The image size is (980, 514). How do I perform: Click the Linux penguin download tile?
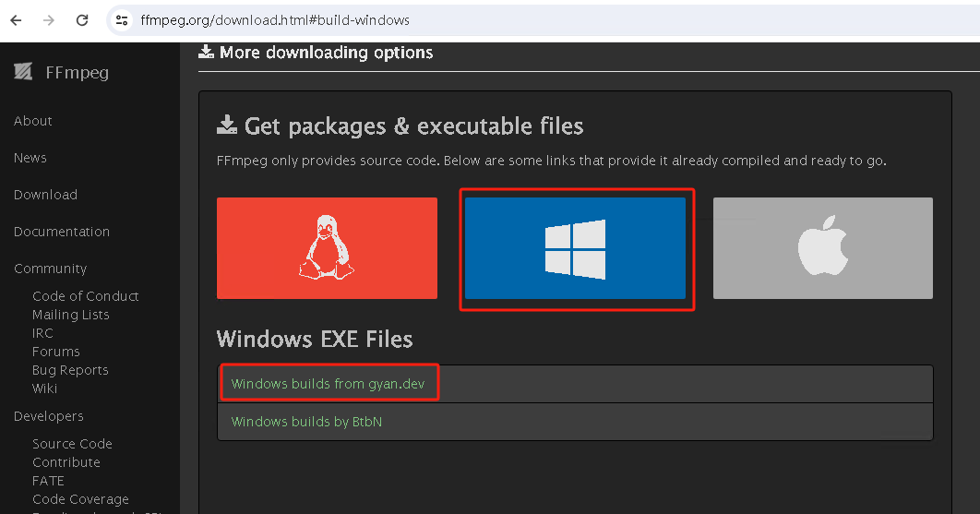click(327, 247)
